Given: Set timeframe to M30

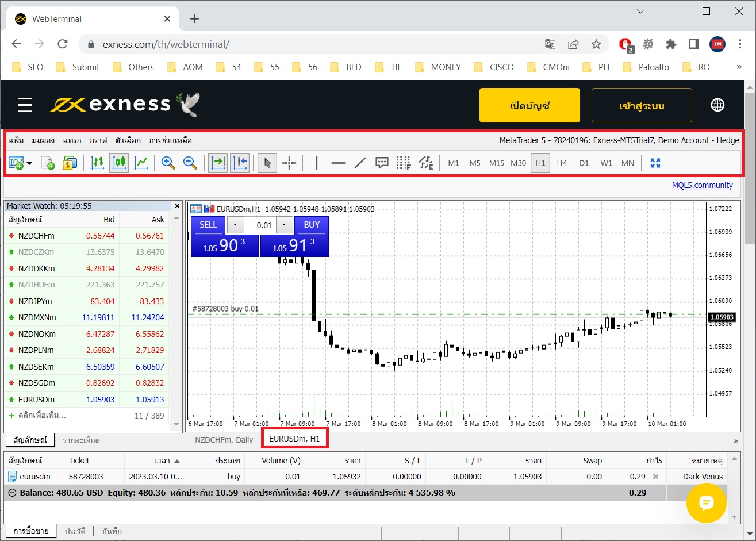Looking at the screenshot, I should pyautogui.click(x=519, y=163).
